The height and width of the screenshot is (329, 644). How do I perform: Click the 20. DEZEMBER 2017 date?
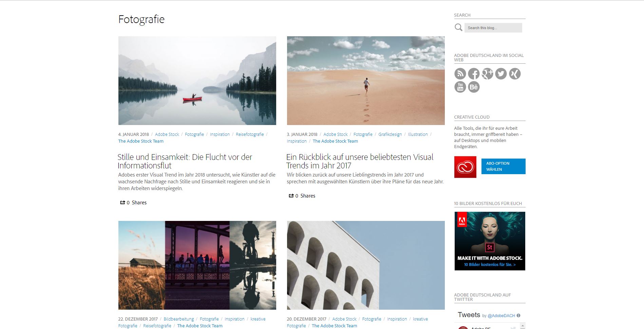coord(307,319)
